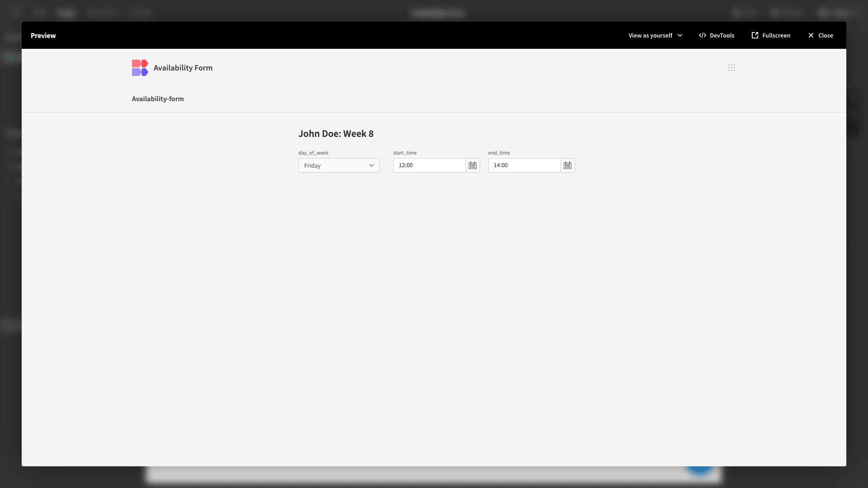Click the View as yourself button
The height and width of the screenshot is (488, 868).
(655, 35)
